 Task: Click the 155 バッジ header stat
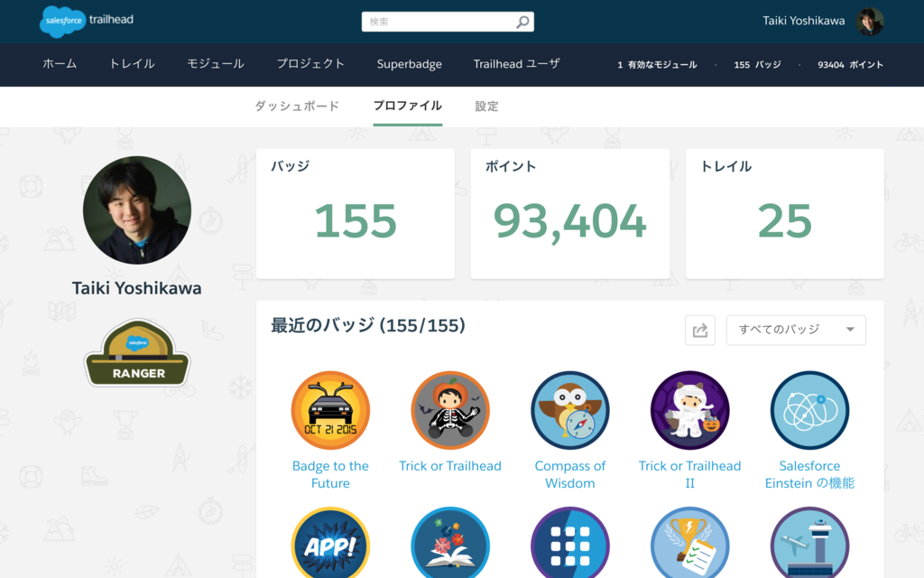coord(757,65)
